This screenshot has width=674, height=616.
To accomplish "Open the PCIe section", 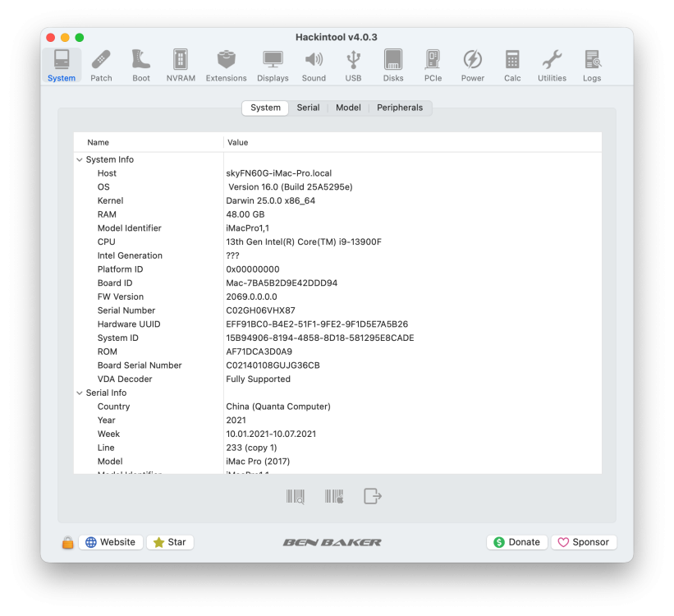I will (x=433, y=66).
